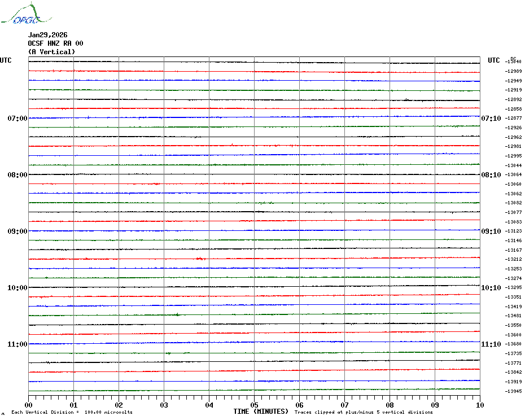
Task: Click the DC offset value -12995
Action: tap(513, 156)
